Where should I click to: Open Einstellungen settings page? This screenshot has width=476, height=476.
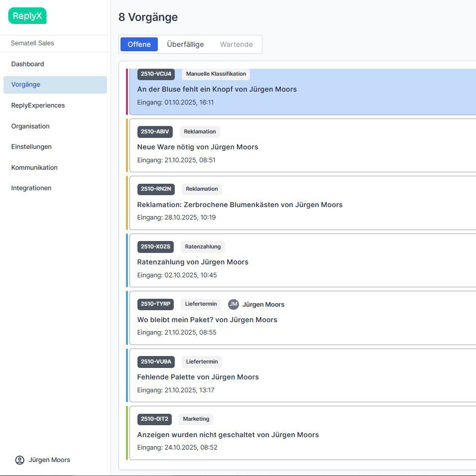coord(31,147)
